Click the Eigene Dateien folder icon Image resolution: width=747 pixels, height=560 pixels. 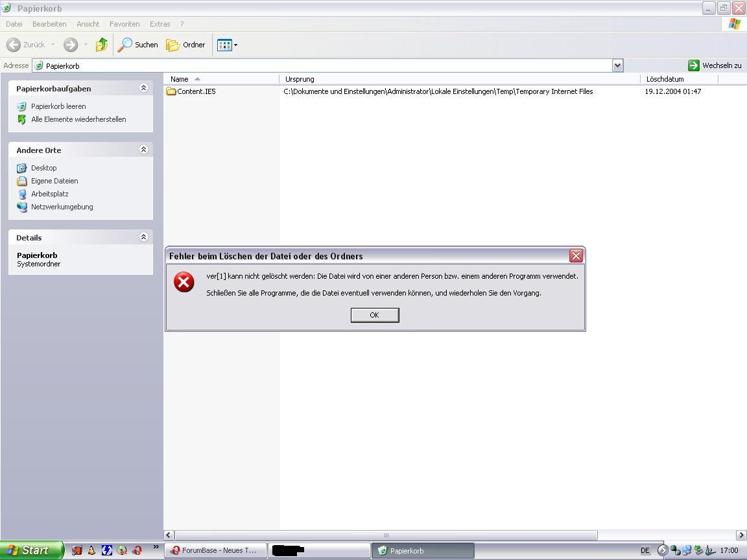tap(21, 181)
